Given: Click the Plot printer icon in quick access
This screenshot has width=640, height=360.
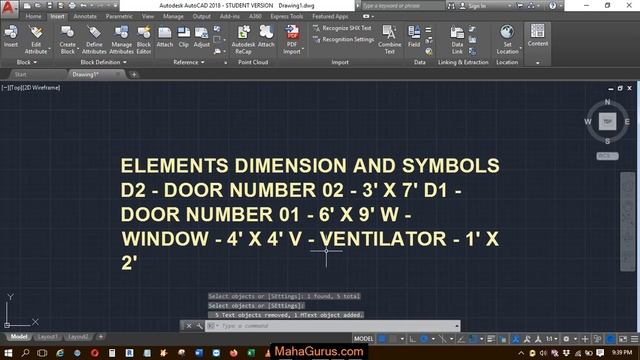Looking at the screenshot, I should click(72, 6).
